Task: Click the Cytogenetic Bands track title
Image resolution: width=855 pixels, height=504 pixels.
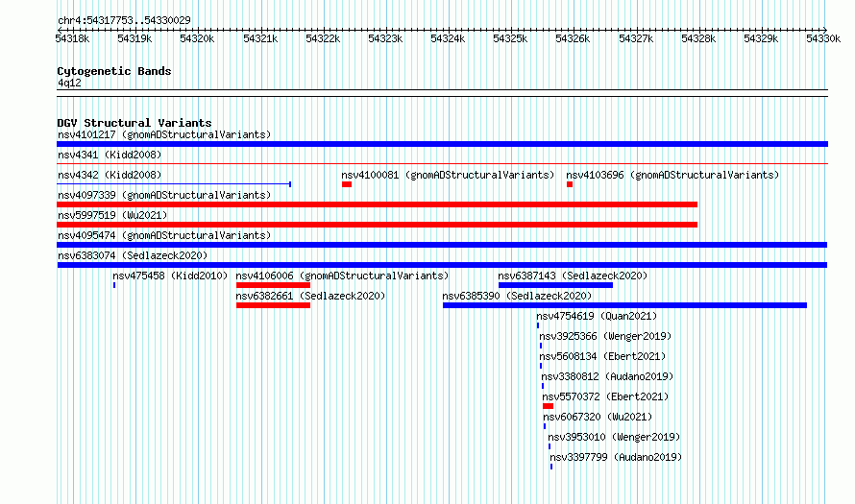Action: click(x=114, y=71)
